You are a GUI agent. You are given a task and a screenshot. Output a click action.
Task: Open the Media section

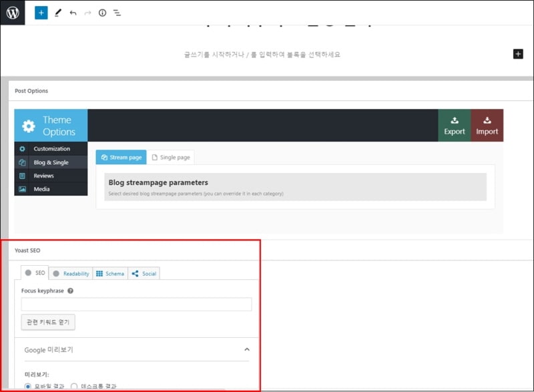click(x=51, y=189)
